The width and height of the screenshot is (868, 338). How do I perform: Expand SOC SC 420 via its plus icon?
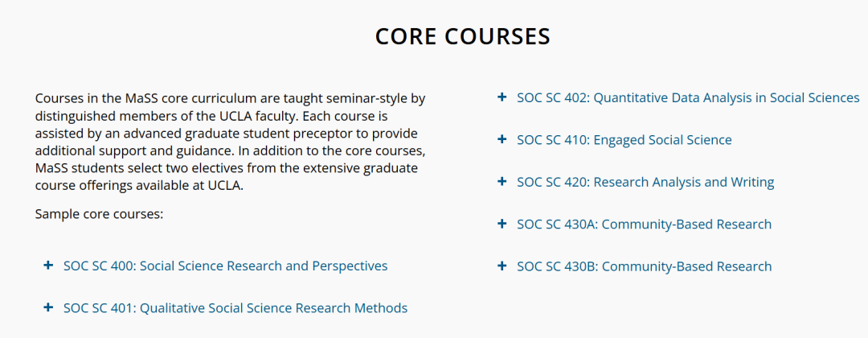coord(502,181)
